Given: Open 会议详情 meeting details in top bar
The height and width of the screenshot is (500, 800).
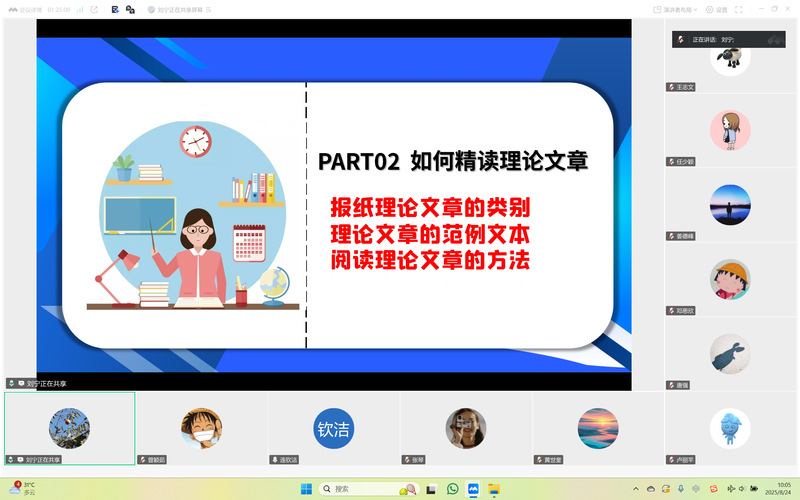Looking at the screenshot, I should (x=25, y=9).
